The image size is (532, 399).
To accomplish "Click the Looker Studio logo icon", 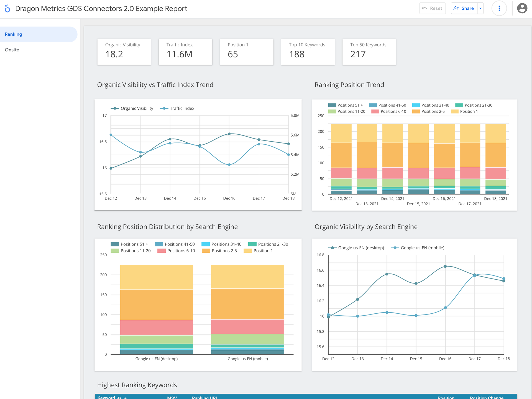I will coord(7,9).
